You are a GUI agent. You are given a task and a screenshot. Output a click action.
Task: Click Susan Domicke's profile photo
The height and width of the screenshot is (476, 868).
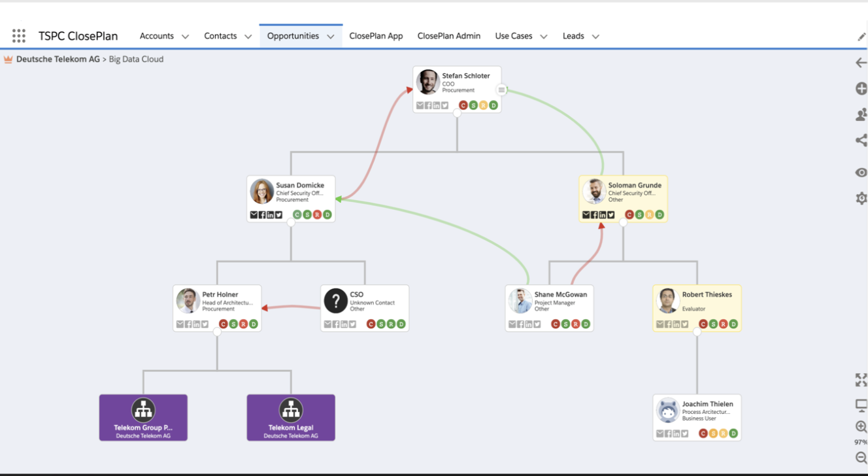(x=262, y=192)
